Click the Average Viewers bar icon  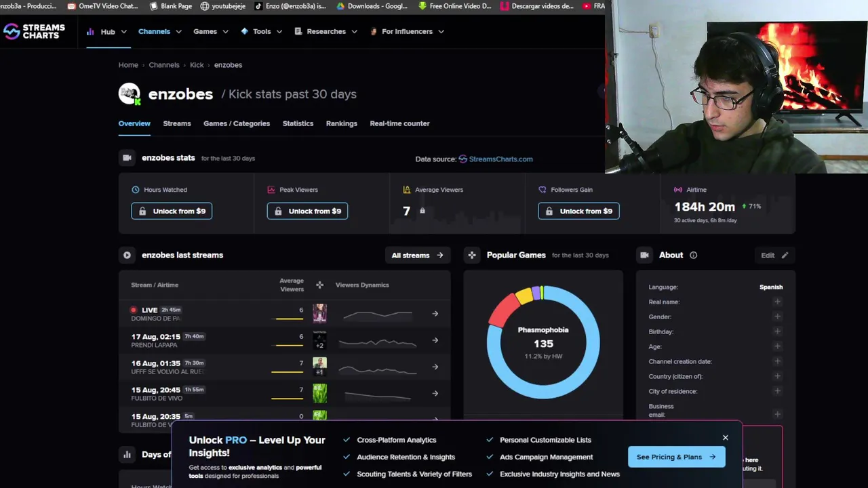pyautogui.click(x=407, y=190)
